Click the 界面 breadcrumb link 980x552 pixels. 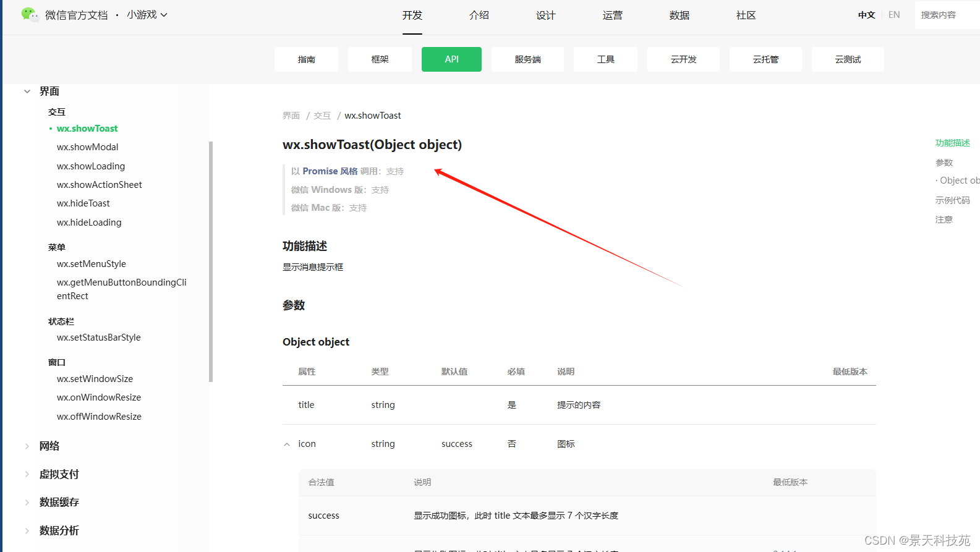(x=291, y=116)
